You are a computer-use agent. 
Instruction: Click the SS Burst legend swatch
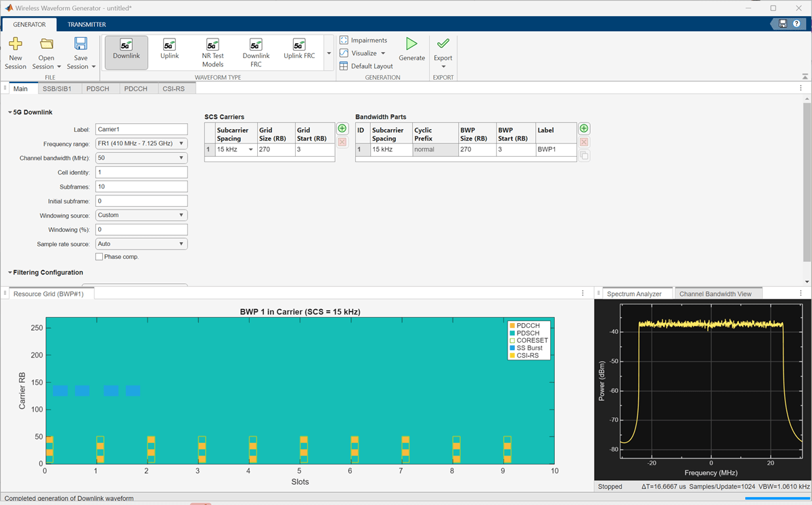512,347
